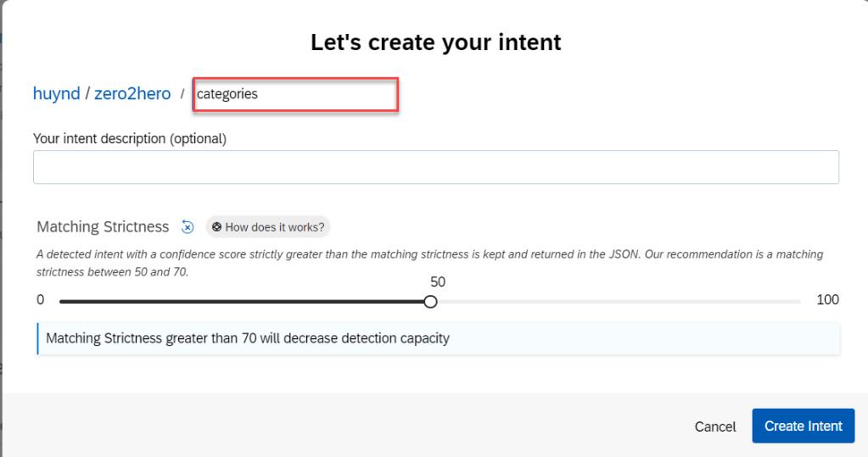Image resolution: width=868 pixels, height=457 pixels.
Task: Go to the zero2hero bot link
Action: click(x=132, y=93)
